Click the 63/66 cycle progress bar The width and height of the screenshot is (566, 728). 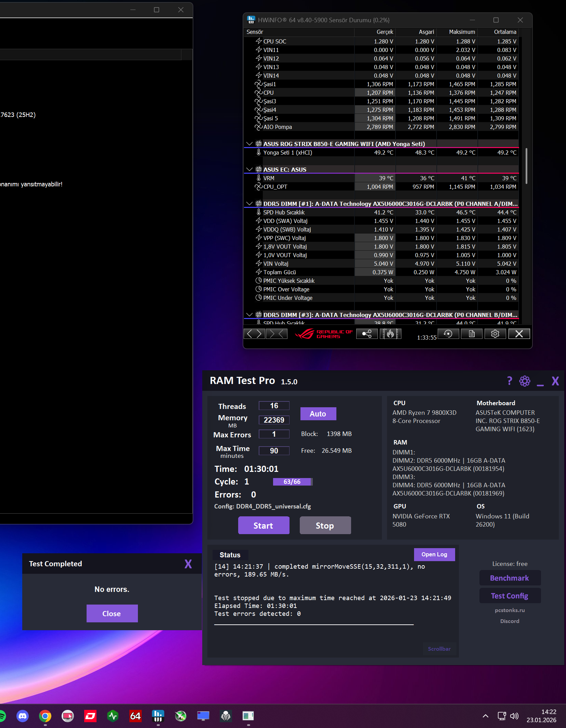[x=293, y=482]
